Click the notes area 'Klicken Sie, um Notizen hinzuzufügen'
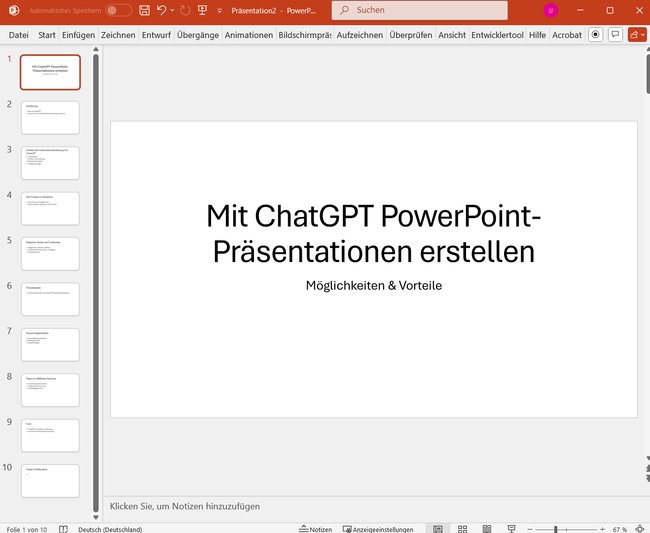Viewport: 650px width, 533px height. [x=185, y=506]
